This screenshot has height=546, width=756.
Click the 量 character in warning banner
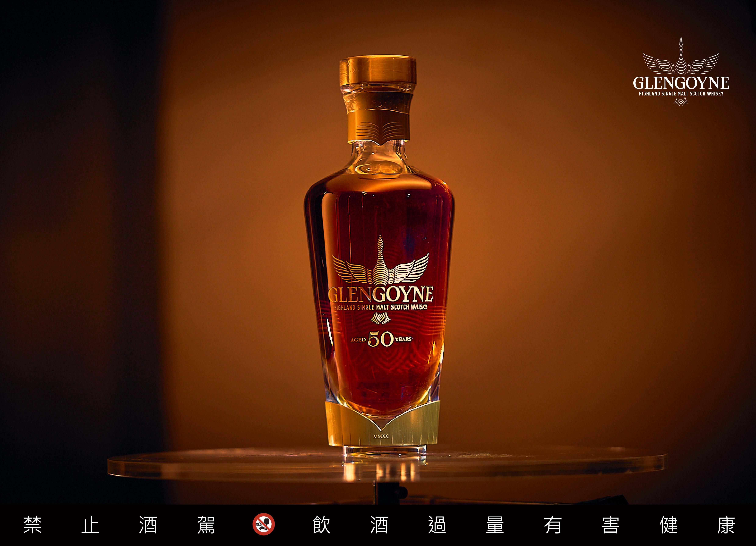tap(495, 525)
